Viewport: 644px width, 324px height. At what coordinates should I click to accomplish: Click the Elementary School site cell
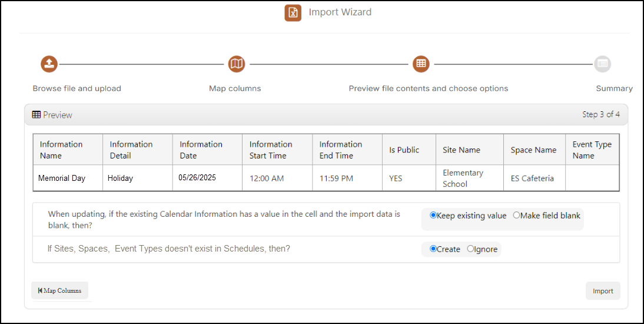coord(470,178)
